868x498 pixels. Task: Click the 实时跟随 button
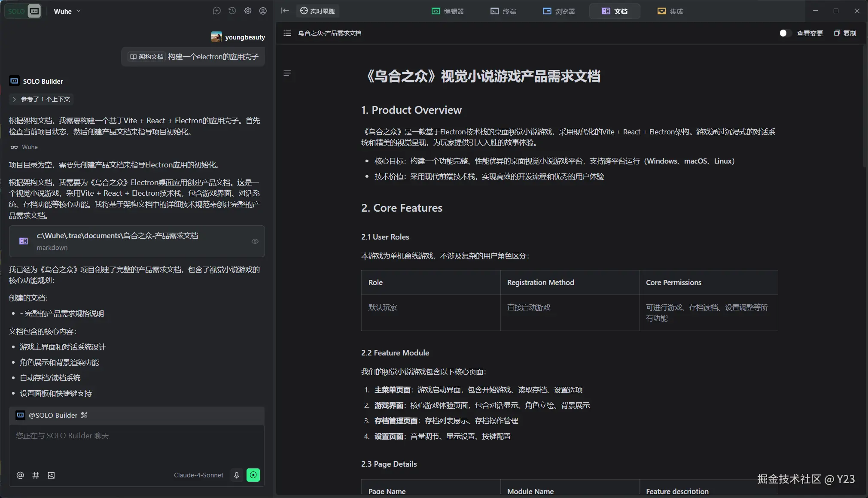(317, 11)
